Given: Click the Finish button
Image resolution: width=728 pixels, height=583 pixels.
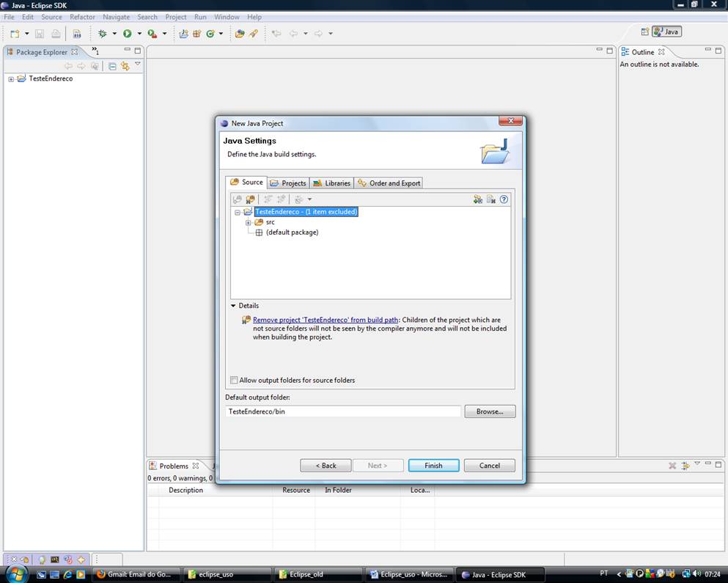Looking at the screenshot, I should click(433, 466).
